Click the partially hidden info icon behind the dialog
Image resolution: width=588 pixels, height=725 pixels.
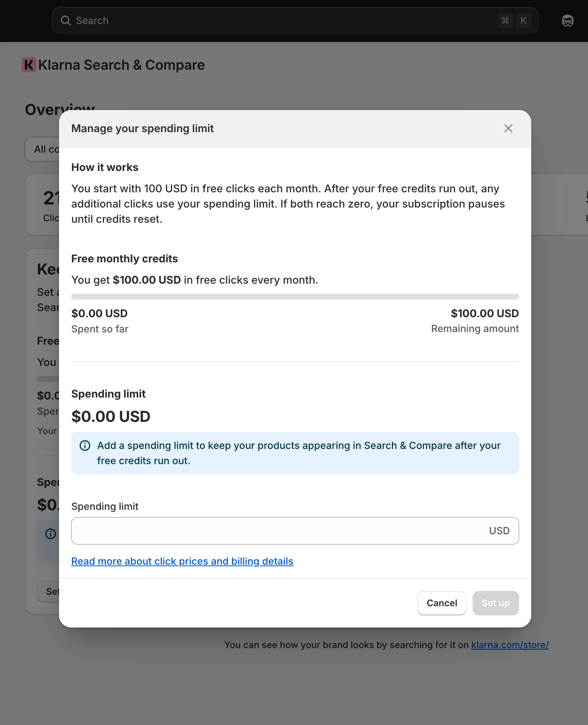point(51,534)
